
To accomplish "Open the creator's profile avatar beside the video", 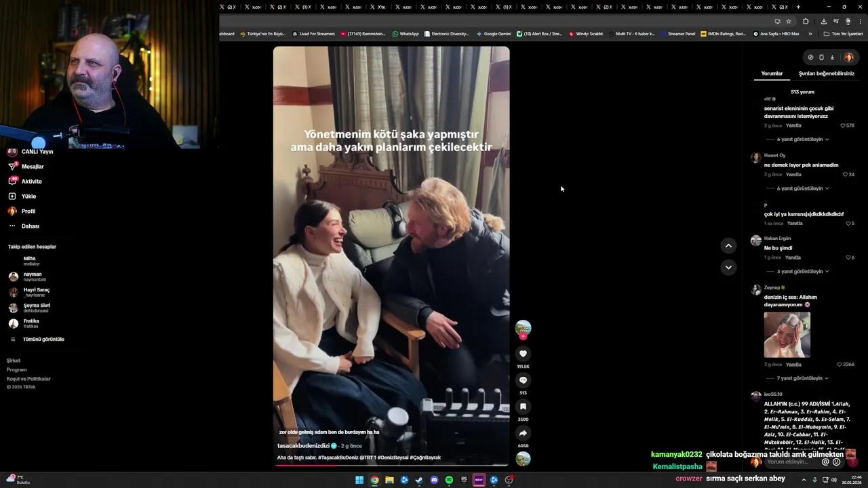I will point(523,328).
